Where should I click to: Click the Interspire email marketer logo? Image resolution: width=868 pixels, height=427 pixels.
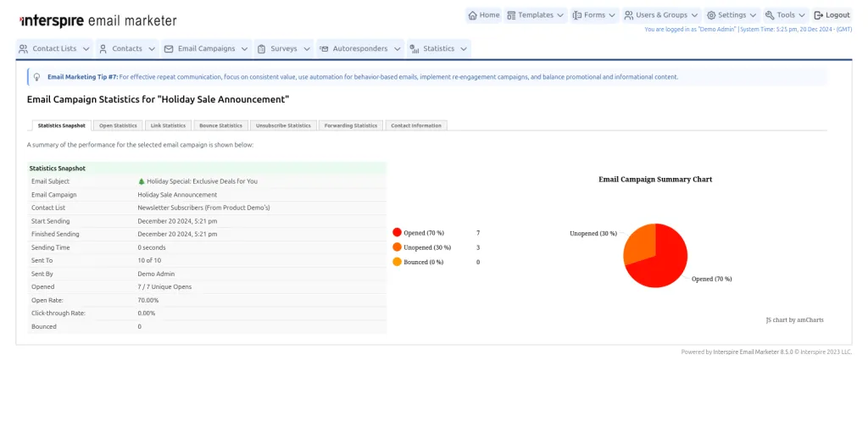pos(98,21)
